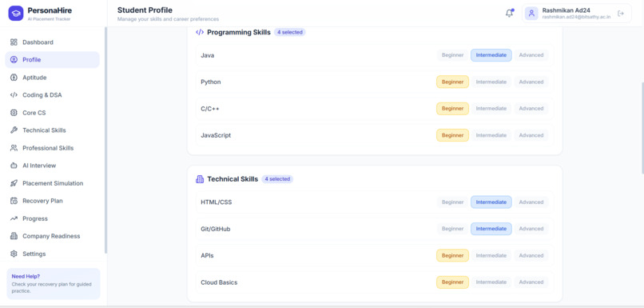Set JavaScript to Advanced
Image resolution: width=644 pixels, height=308 pixels.
(531, 135)
